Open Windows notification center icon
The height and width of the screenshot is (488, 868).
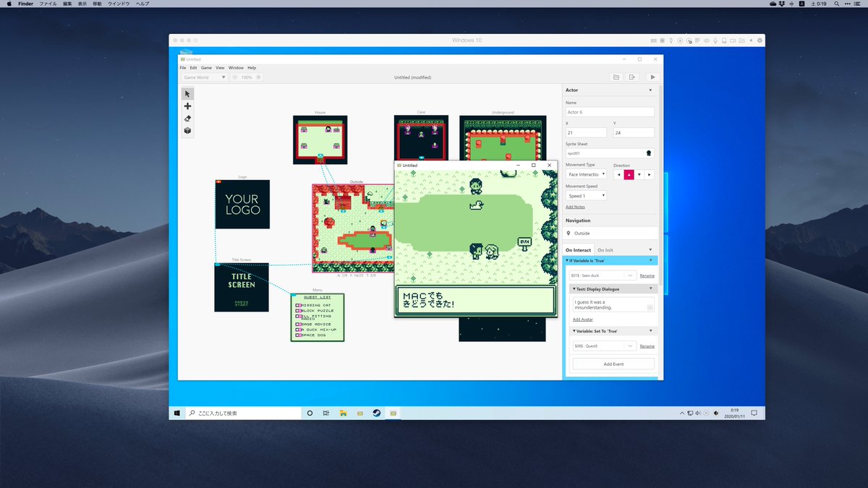754,413
